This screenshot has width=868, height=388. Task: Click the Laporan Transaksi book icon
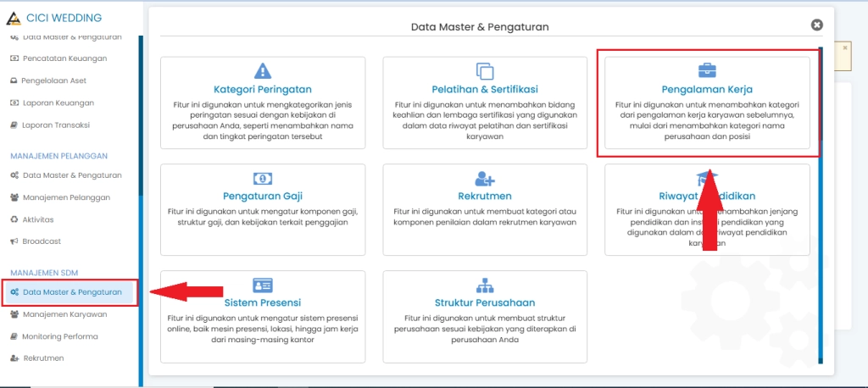pos(14,125)
